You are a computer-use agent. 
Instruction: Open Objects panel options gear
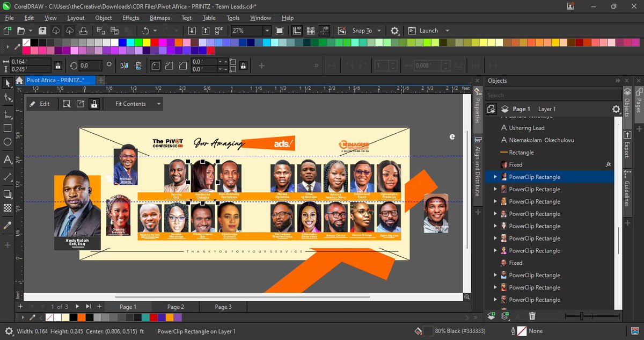(616, 109)
